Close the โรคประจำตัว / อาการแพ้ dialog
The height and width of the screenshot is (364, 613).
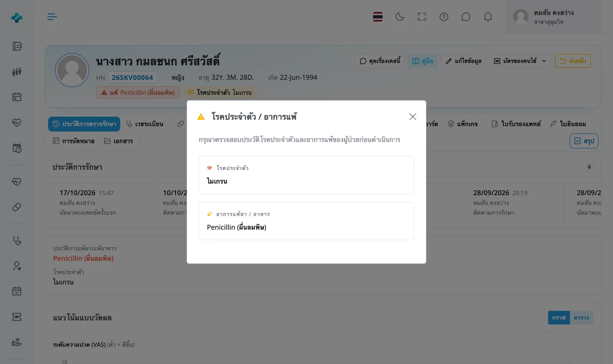[413, 117]
